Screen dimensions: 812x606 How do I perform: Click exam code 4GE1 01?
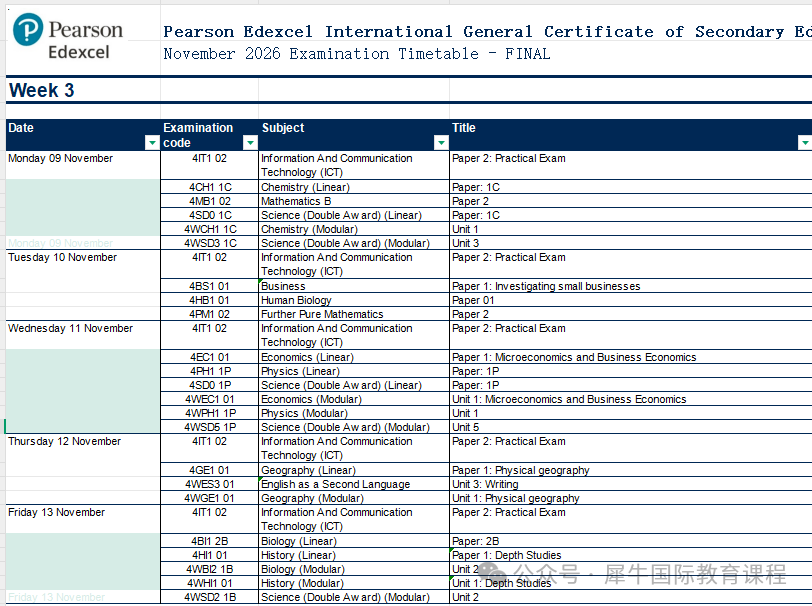coord(210,470)
